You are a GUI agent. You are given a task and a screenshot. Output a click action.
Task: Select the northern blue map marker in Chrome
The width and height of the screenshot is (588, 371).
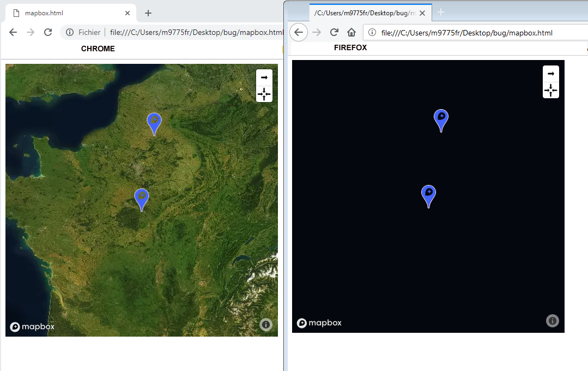tap(154, 123)
